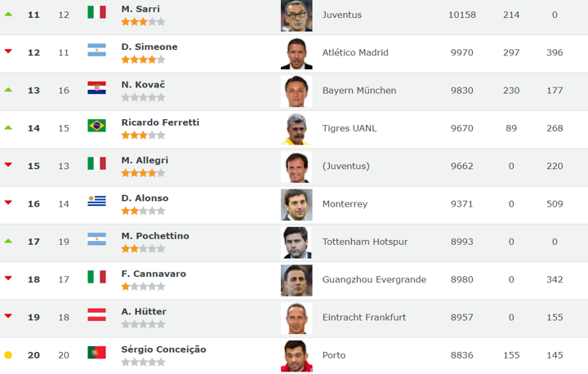Click the Argentina flag beside D. Simeone
This screenshot has height=374, width=588.
click(x=96, y=50)
